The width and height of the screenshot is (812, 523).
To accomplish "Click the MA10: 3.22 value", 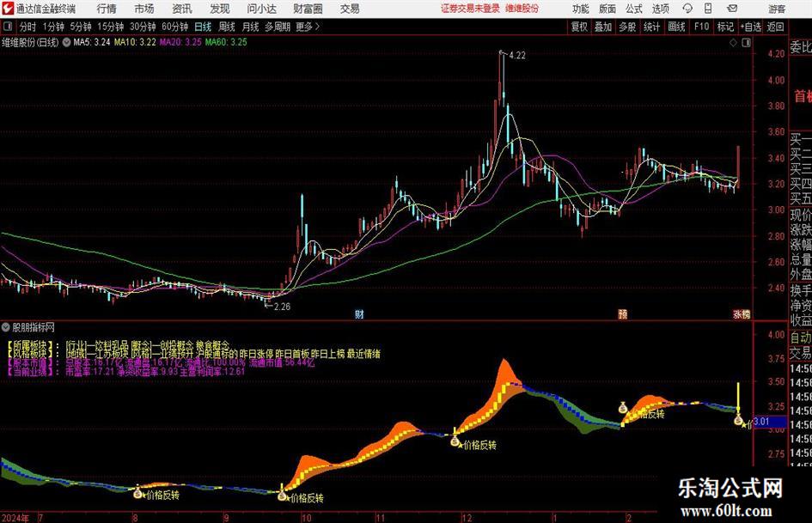I will (135, 42).
